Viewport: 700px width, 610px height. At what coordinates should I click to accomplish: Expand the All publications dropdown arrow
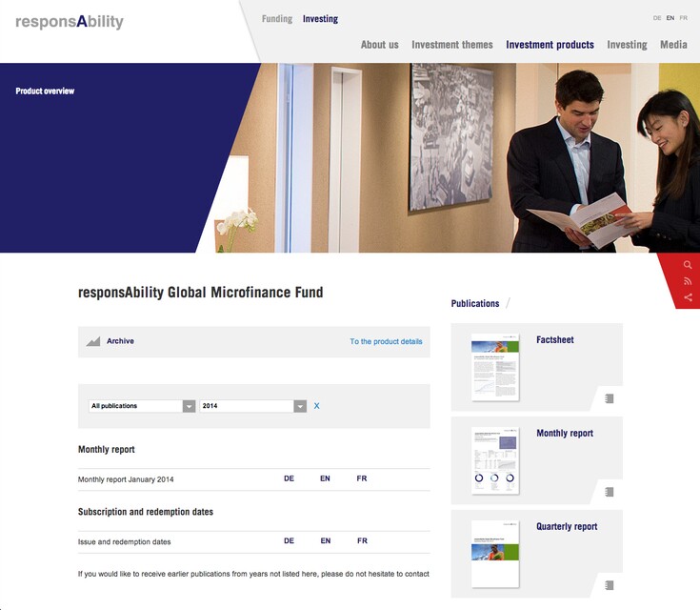click(189, 406)
